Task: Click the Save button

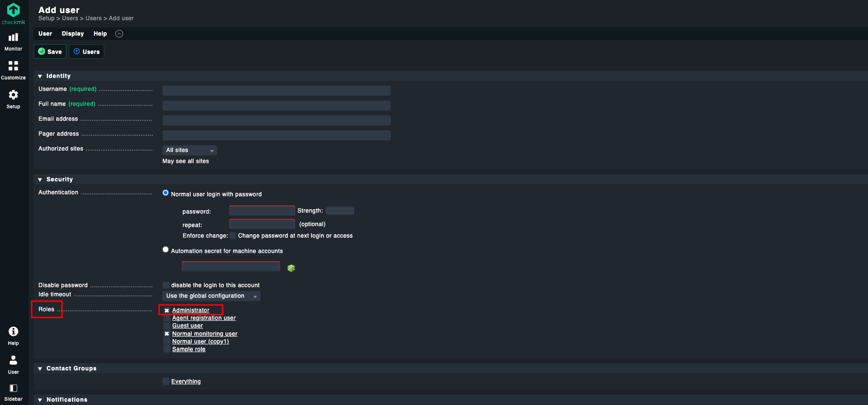Action: point(50,51)
